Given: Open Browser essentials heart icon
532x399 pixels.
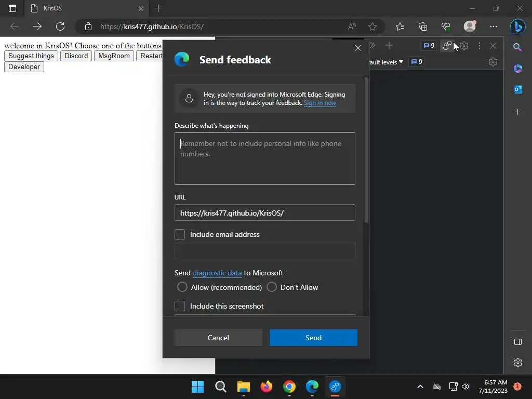Looking at the screenshot, I should (x=446, y=26).
